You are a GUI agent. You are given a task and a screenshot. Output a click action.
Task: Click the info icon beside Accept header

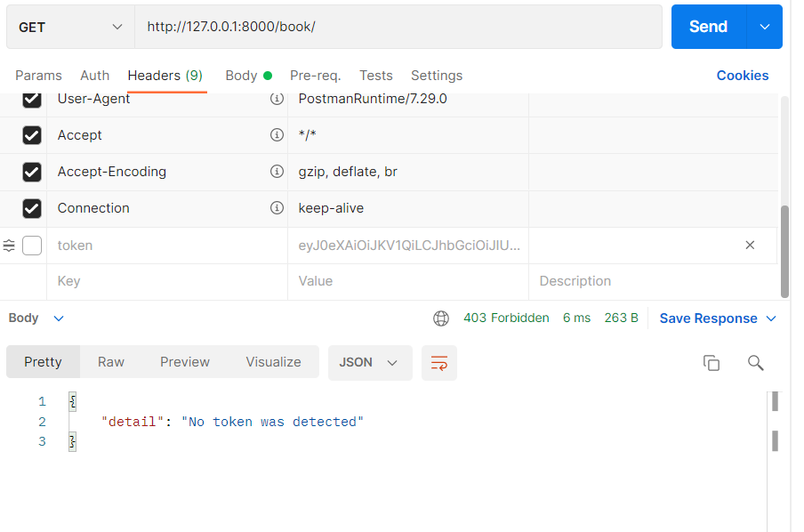[277, 135]
